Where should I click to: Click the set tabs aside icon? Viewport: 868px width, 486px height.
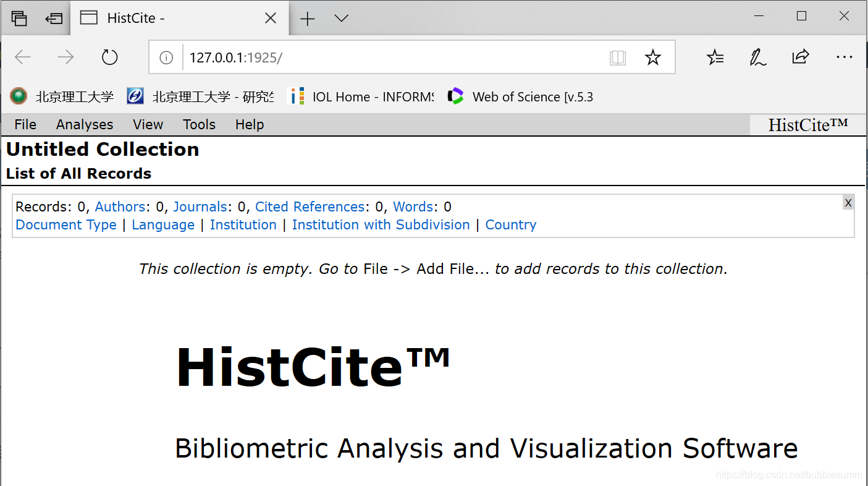[54, 18]
